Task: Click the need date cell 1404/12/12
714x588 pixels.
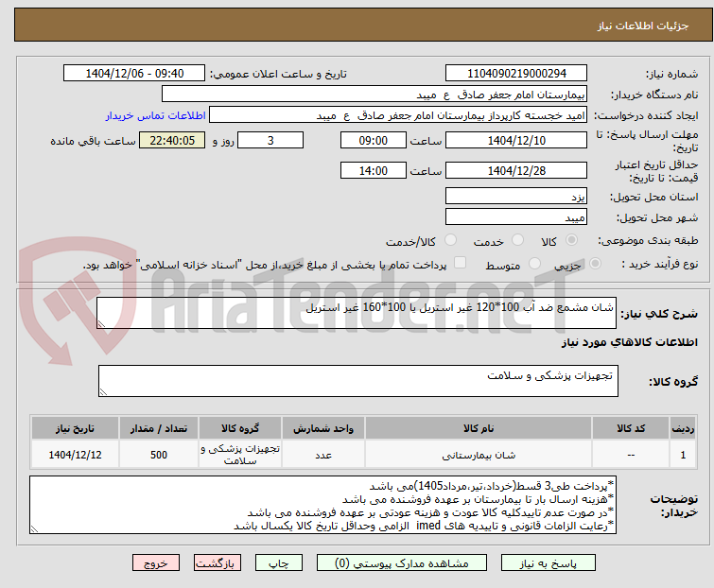Action: coord(75,455)
